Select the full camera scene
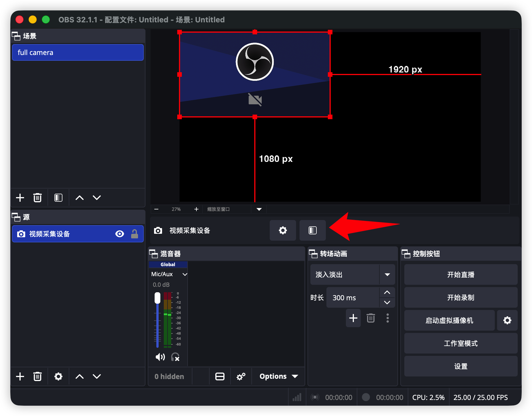This screenshot has height=416, width=532. click(x=78, y=52)
